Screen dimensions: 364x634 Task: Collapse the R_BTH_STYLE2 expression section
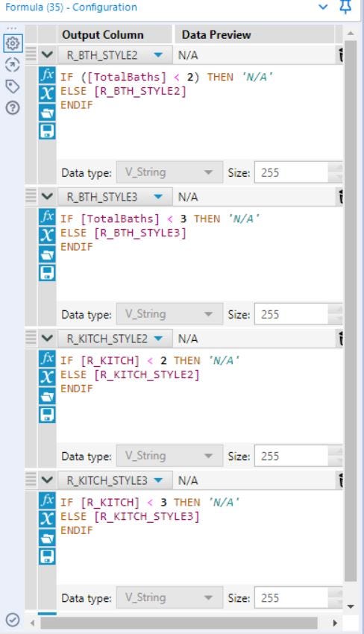tap(47, 54)
